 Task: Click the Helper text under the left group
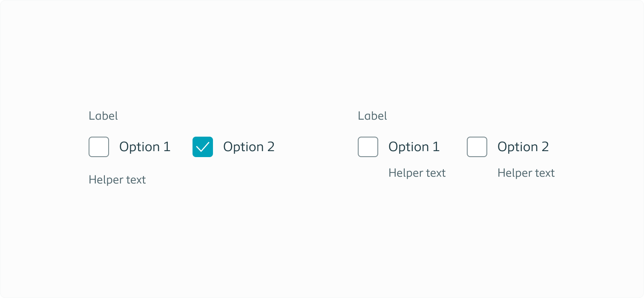pyautogui.click(x=117, y=179)
